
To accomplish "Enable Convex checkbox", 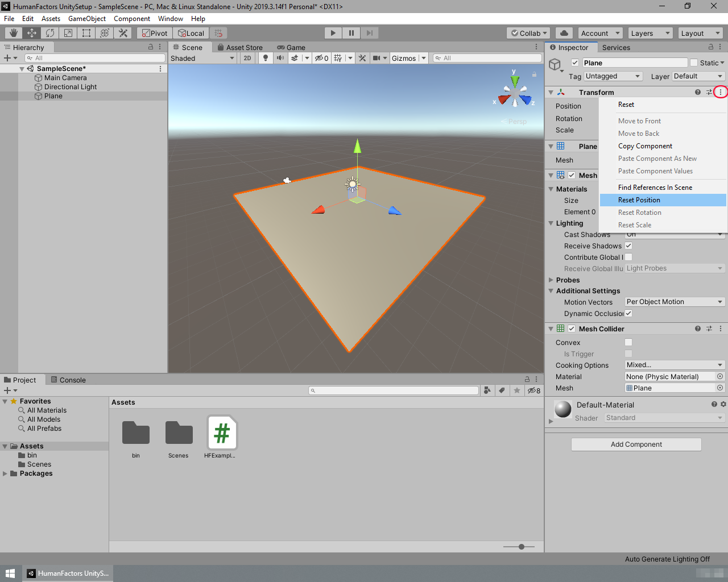I will click(x=628, y=342).
